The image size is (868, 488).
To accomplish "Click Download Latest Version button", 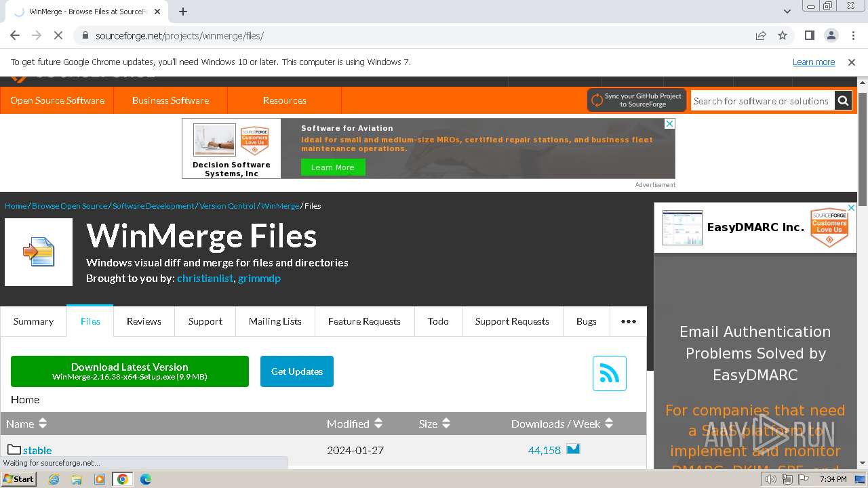I will 130,371.
